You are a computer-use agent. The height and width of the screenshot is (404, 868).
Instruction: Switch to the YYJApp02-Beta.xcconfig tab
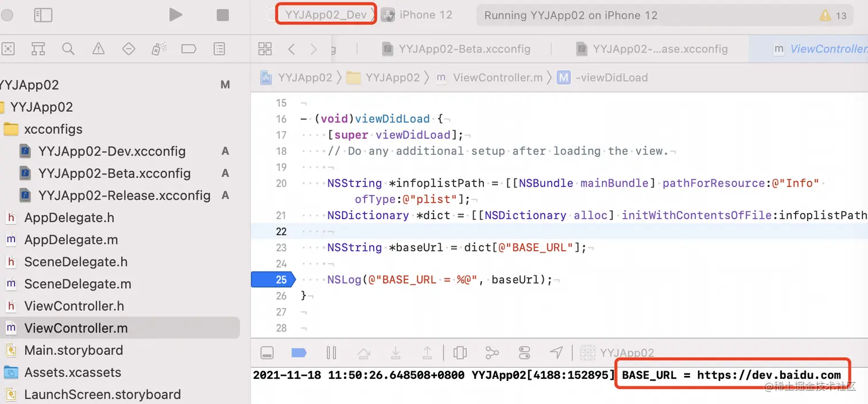[456, 49]
